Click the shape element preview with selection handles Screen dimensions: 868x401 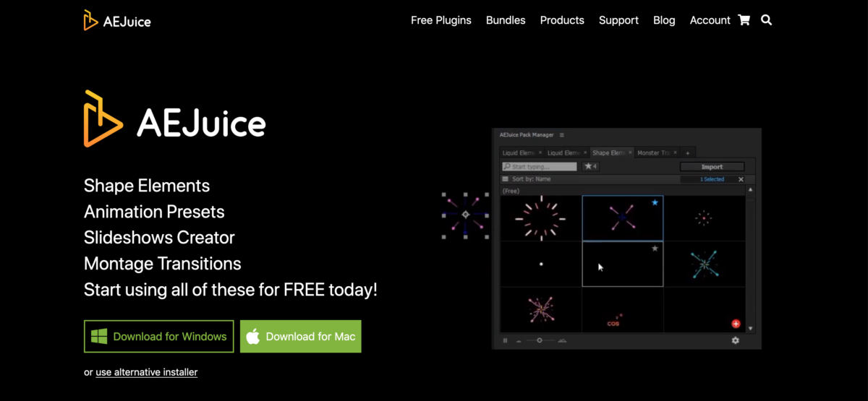coord(465,215)
